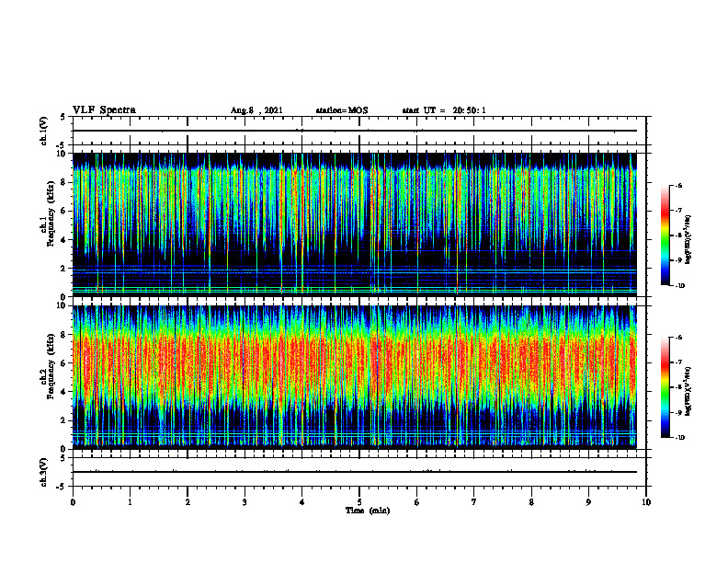Click the time axis tick label '8'
Viewport: 728px width, 563px height.
531,502
